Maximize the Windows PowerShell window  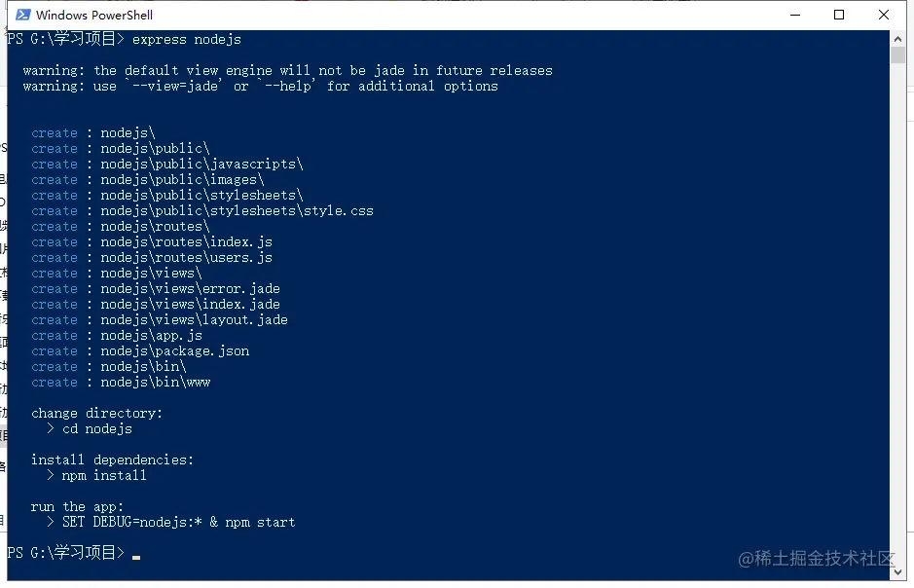(x=839, y=15)
